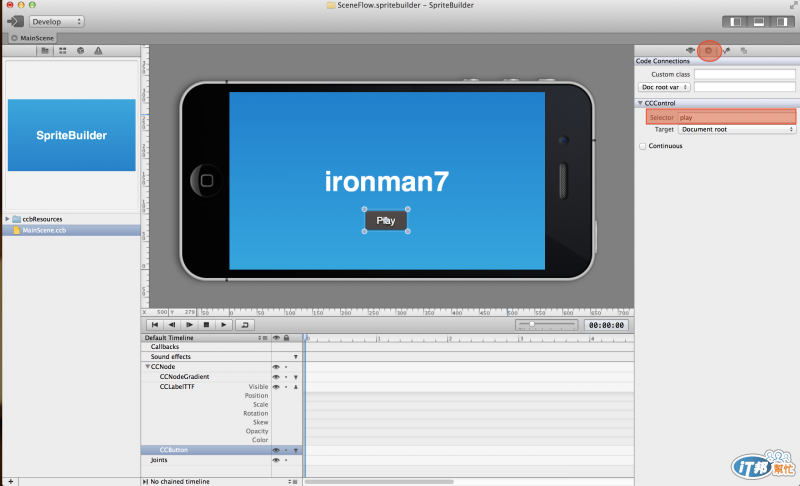Expand the Sound effects row arrow

(295, 357)
